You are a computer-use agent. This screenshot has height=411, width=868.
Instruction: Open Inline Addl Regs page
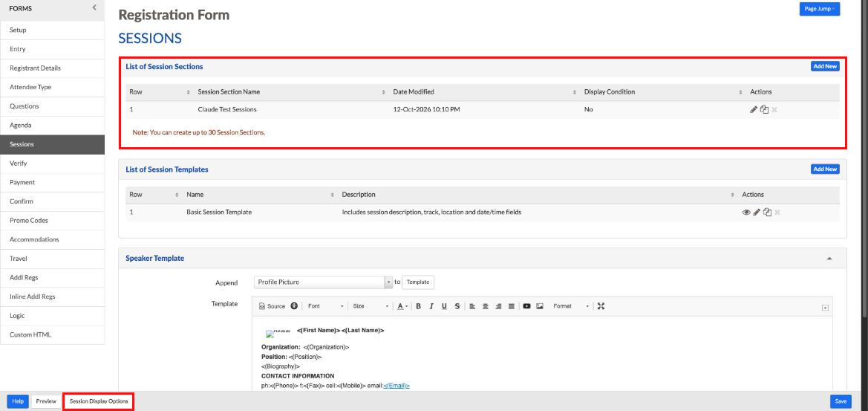pos(52,297)
